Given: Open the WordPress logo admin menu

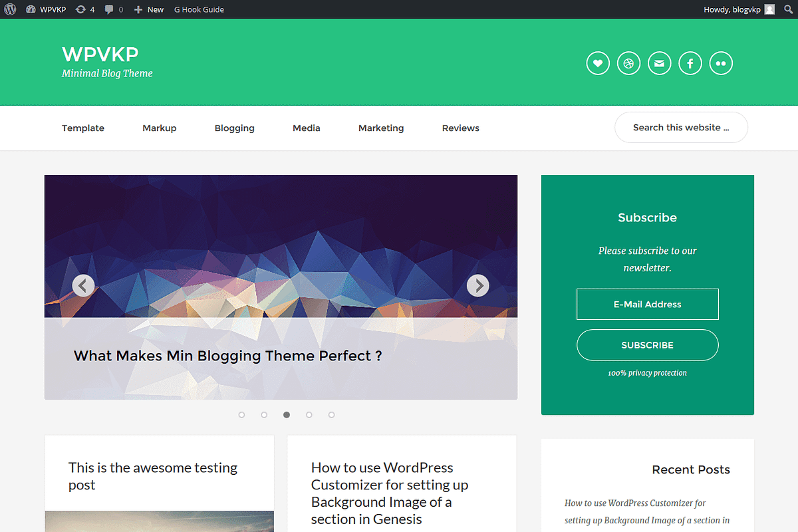Looking at the screenshot, I should [x=10, y=9].
